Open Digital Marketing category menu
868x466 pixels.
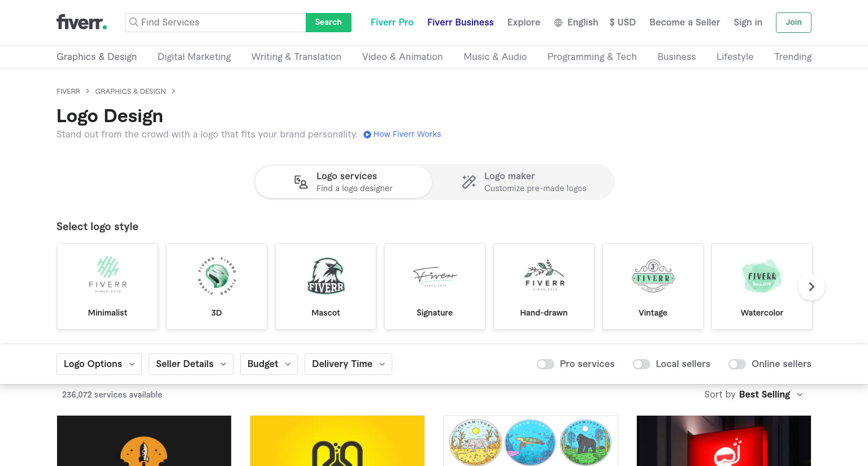pos(194,57)
